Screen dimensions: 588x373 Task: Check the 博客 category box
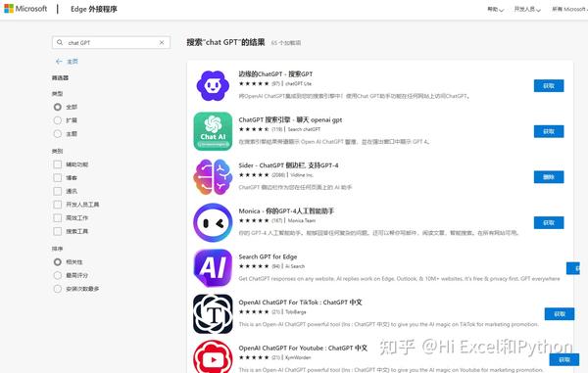click(58, 178)
